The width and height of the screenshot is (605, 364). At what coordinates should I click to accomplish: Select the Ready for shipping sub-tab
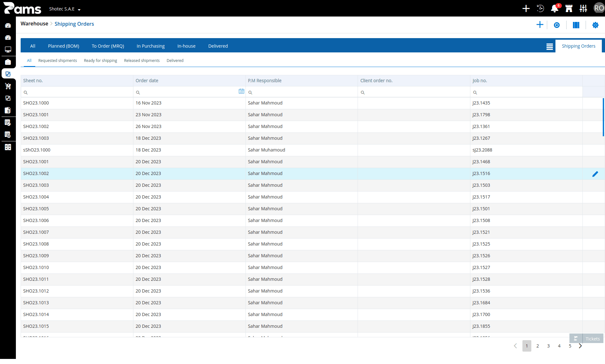(100, 60)
